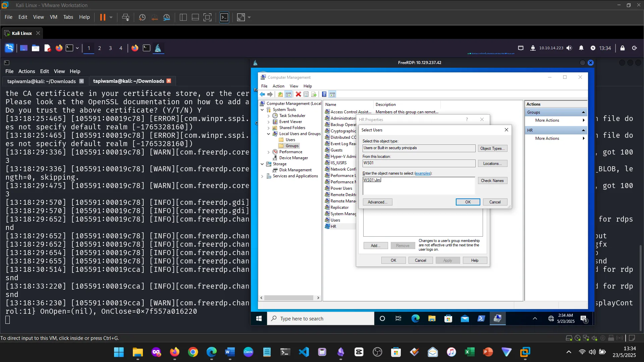Click the Check Names button
The width and height of the screenshot is (644, 362).
coord(492,181)
